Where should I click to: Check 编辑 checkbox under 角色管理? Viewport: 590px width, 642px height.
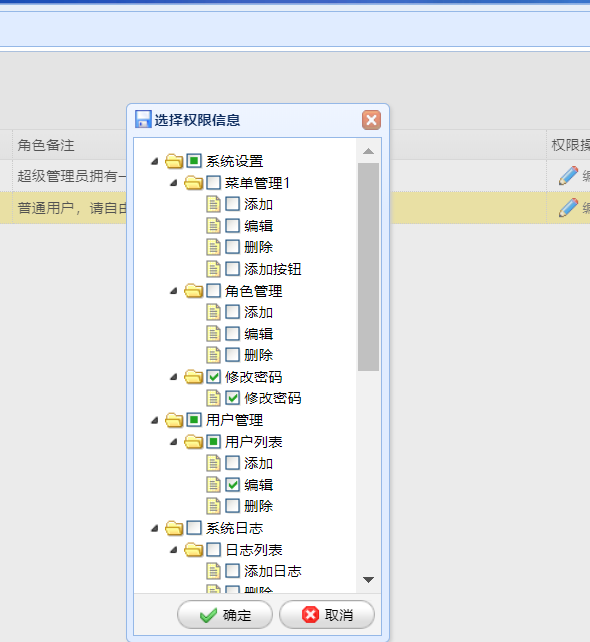[x=233, y=333]
